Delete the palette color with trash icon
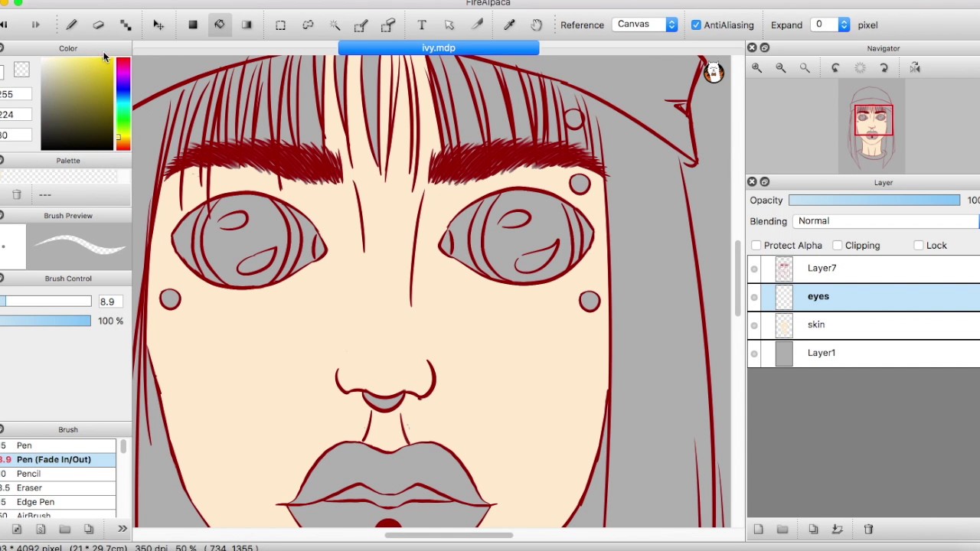Viewport: 980px width, 551px height. coord(16,195)
